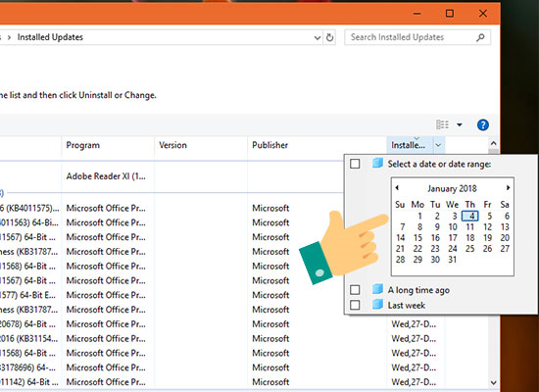The width and height of the screenshot is (539, 392).
Task: Select the update row ending 577) 64-Bit E
Action: pos(171,295)
